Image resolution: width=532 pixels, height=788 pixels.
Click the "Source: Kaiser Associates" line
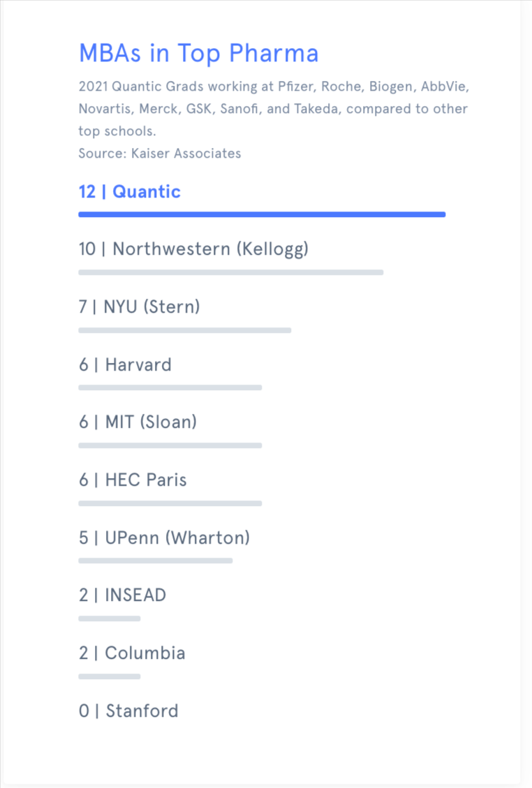click(159, 154)
